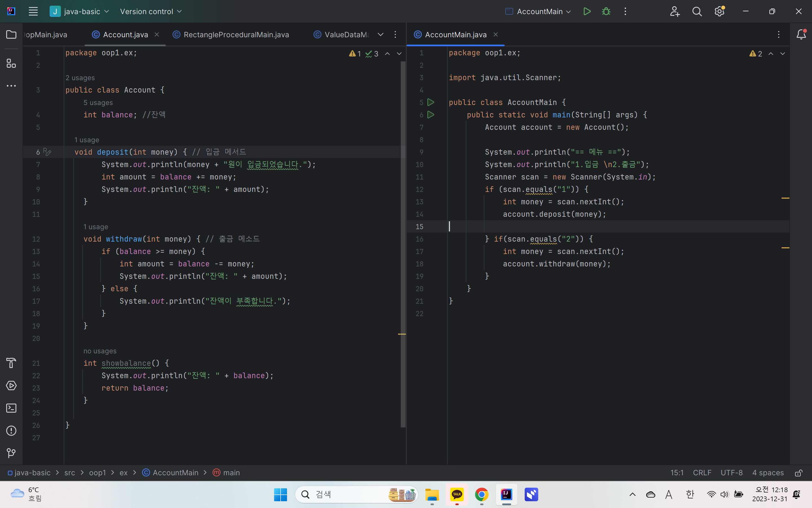This screenshot has height=508, width=812.
Task: Open left editor tab options menu
Action: pos(395,35)
